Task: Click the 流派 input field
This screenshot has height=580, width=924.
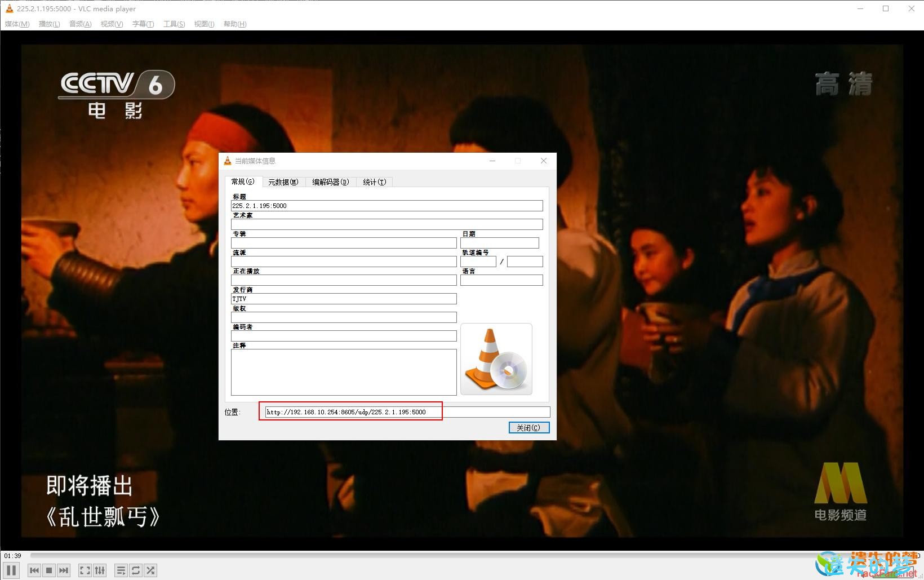Action: (344, 262)
